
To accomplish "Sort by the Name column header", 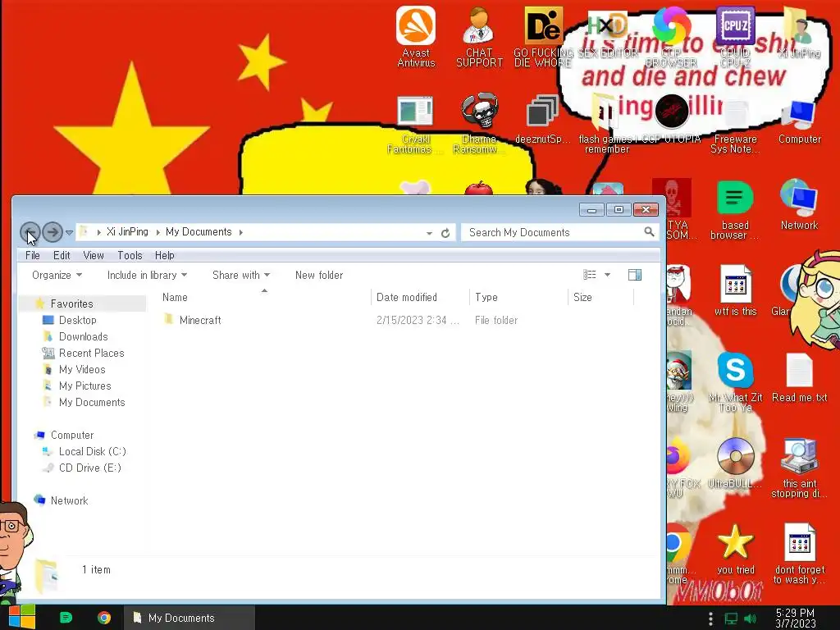I will click(x=265, y=297).
